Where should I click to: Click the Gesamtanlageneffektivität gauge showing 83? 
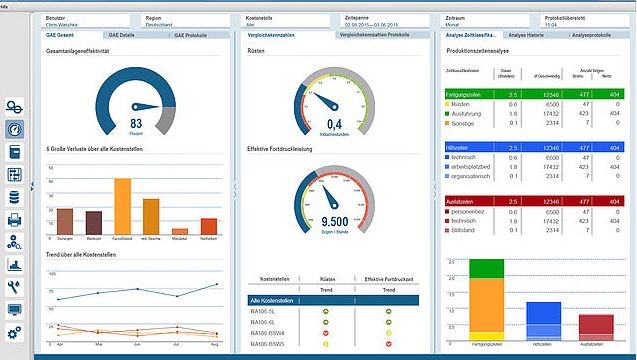[x=136, y=101]
